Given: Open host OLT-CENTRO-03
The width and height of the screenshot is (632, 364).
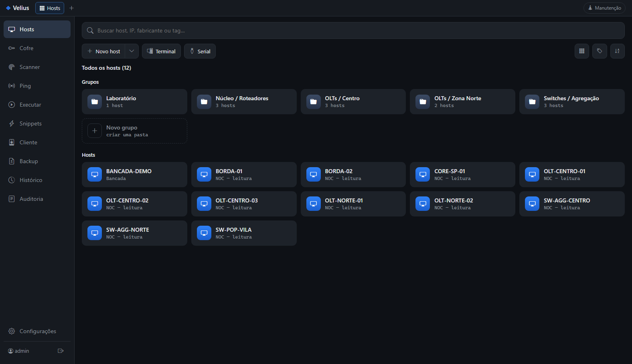Looking at the screenshot, I should [244, 204].
